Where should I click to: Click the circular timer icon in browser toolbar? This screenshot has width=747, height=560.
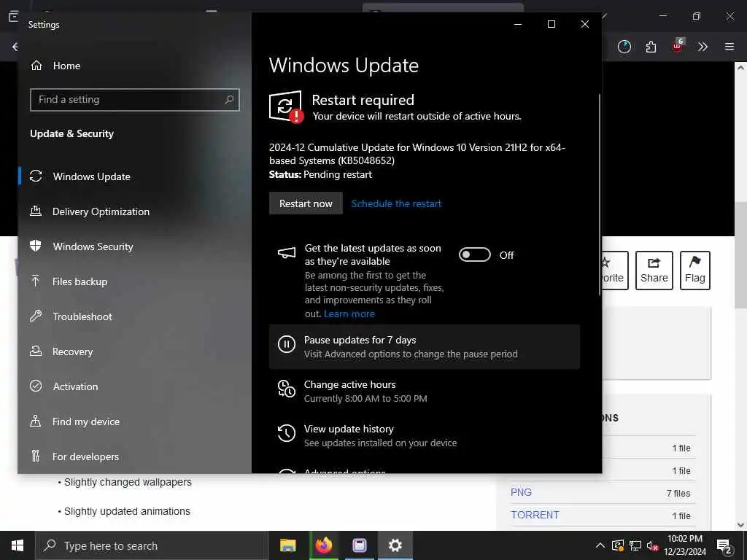pos(624,47)
